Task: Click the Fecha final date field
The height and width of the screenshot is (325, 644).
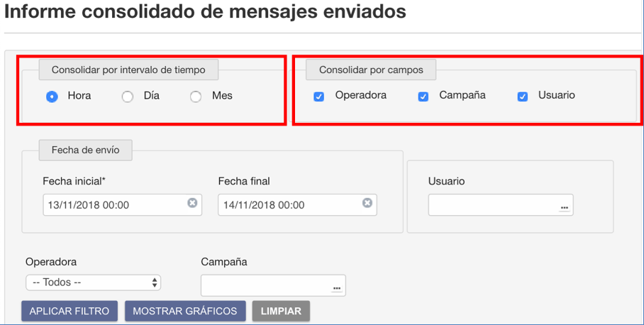Action: 297,205
